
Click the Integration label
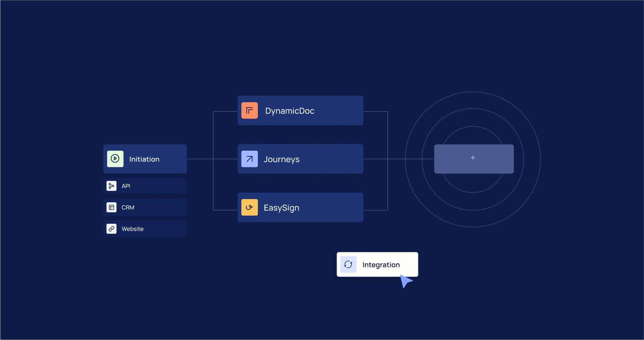381,265
